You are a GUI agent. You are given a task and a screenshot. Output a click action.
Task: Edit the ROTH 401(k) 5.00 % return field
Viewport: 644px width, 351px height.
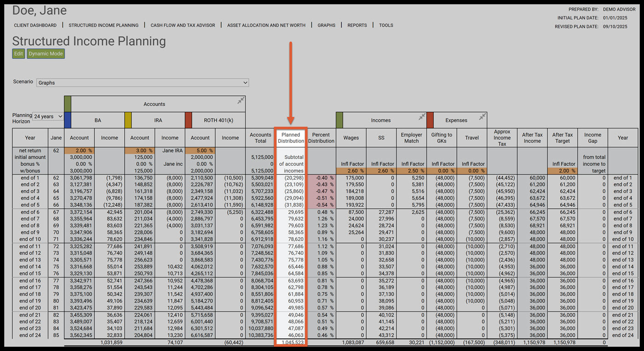click(x=200, y=151)
